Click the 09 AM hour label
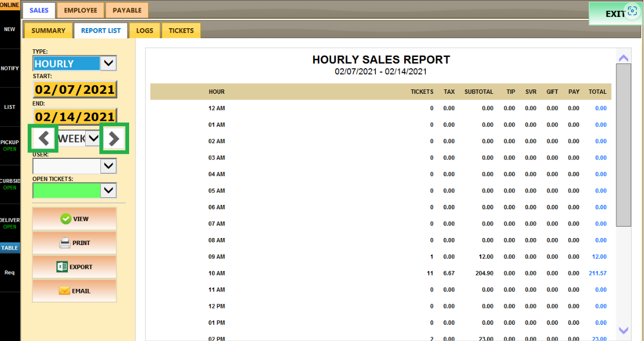 click(217, 257)
